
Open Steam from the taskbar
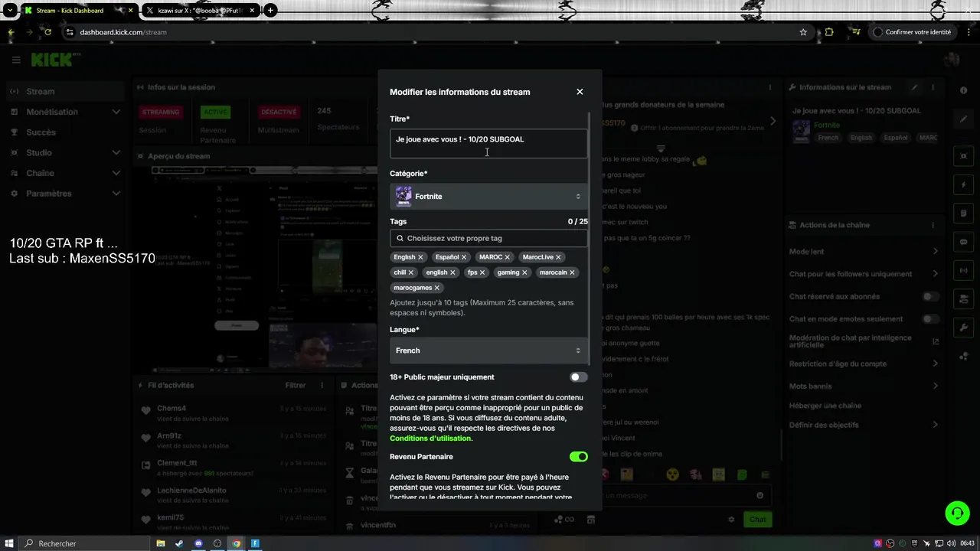pos(180,543)
